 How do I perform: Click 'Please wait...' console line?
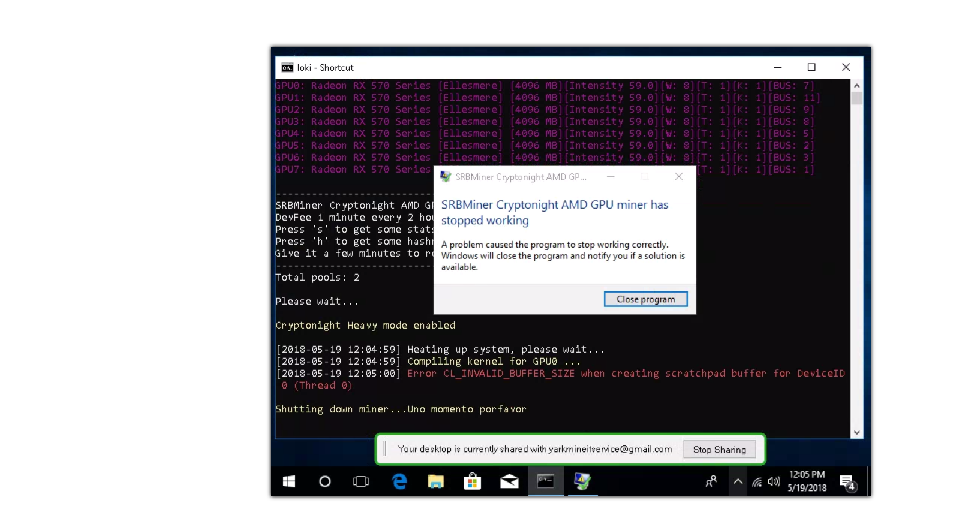point(317,302)
